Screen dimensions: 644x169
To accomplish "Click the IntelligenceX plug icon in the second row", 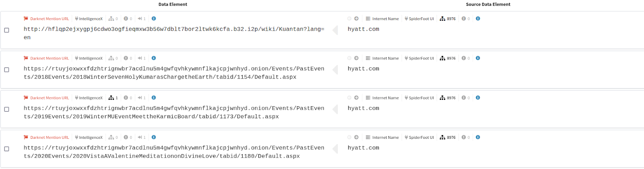I will [76, 58].
